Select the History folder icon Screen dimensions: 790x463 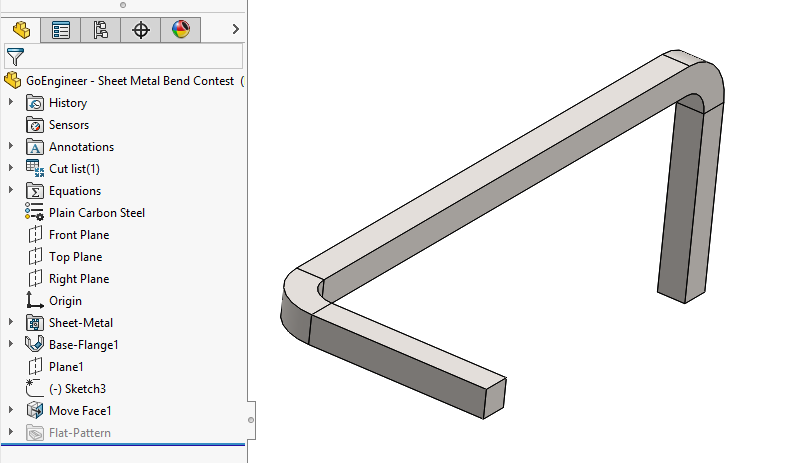pyautogui.click(x=34, y=103)
